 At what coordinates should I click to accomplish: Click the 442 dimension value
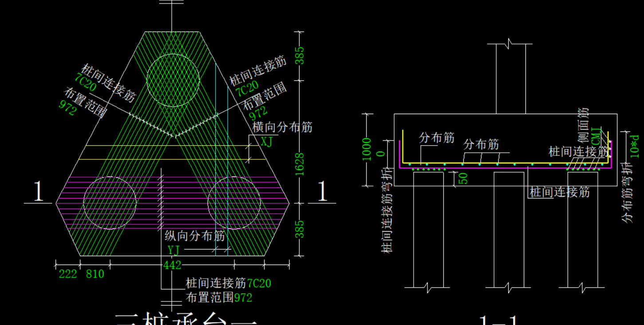click(x=172, y=265)
